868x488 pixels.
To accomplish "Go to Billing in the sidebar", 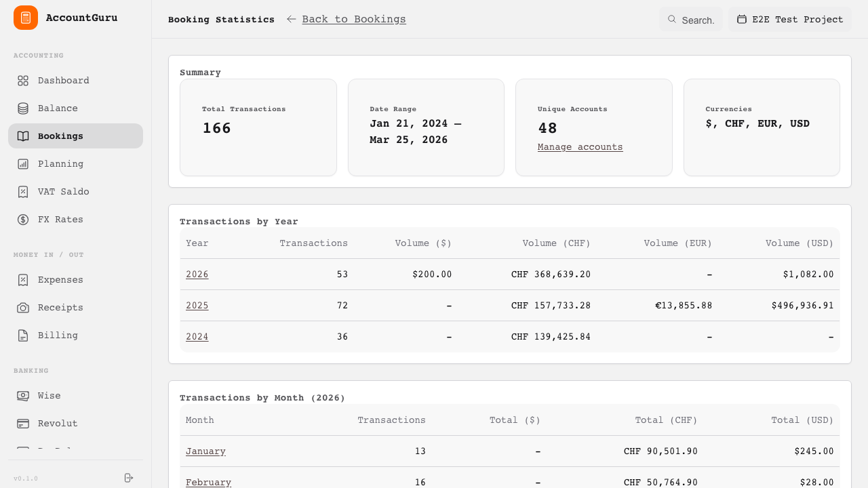I will point(58,335).
